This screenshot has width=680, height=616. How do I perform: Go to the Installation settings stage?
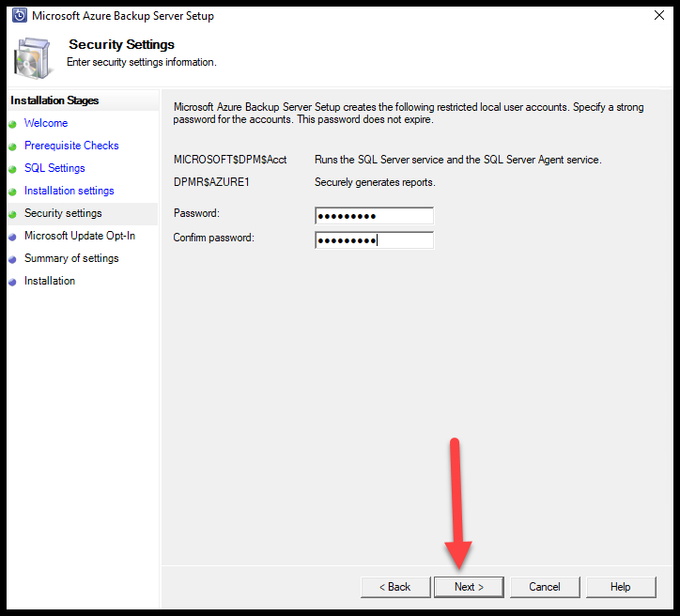69,191
